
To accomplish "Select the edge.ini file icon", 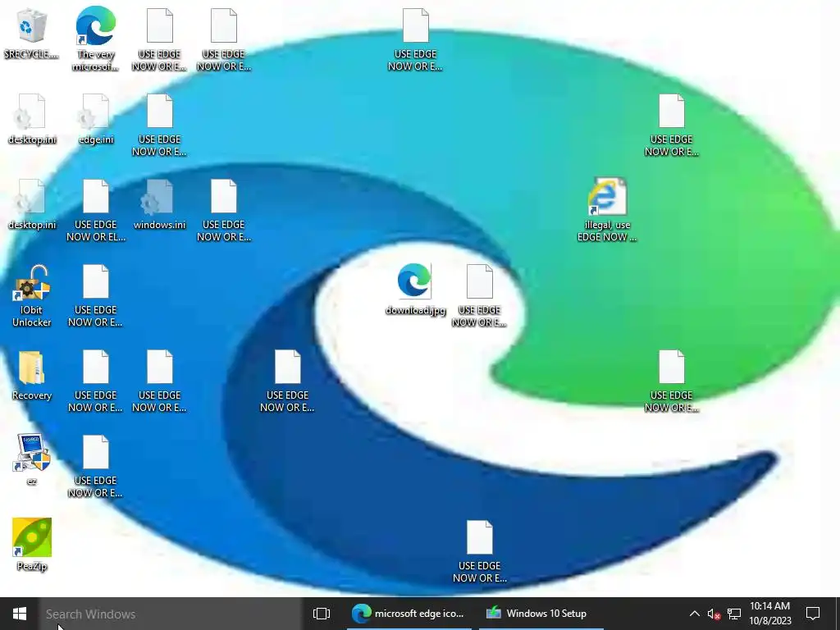I will [x=96, y=119].
